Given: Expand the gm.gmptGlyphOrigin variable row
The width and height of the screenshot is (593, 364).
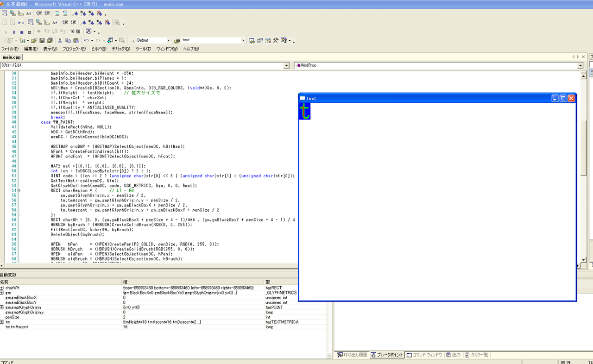Looking at the screenshot, I should click(2, 307).
